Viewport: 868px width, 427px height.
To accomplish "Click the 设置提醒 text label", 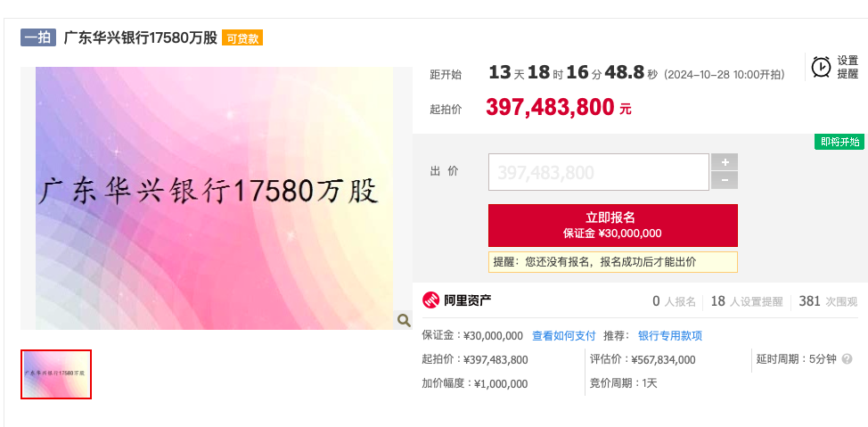I will tap(848, 67).
